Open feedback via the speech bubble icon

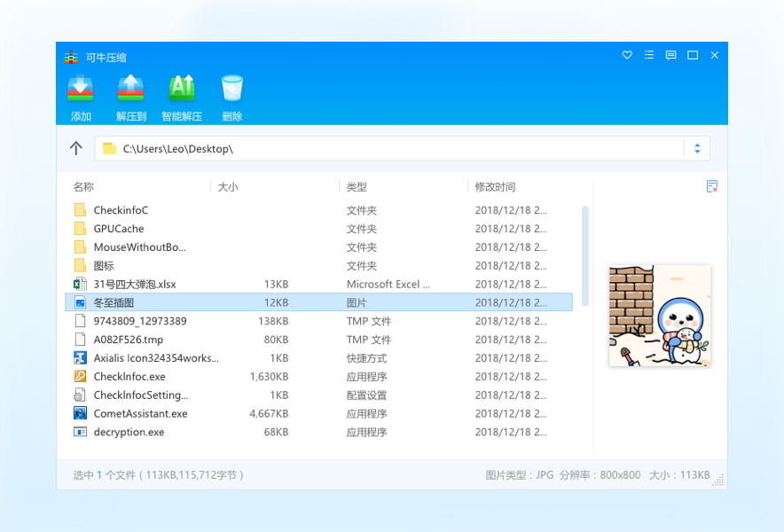pos(670,55)
